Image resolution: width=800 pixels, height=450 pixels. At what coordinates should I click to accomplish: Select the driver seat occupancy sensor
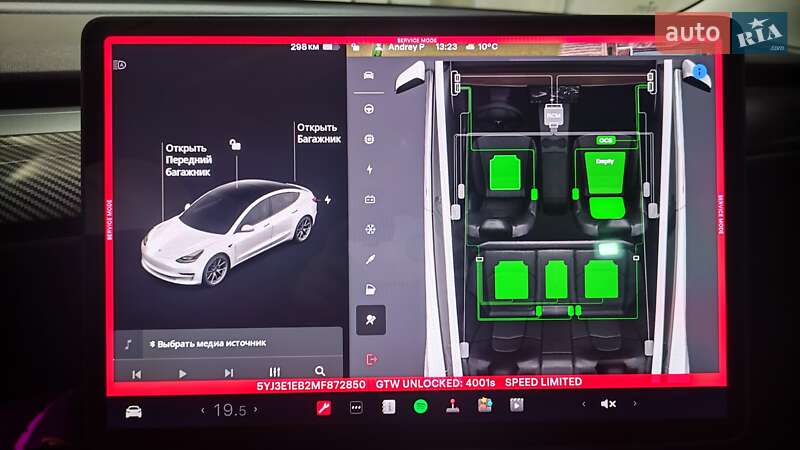pos(505,173)
